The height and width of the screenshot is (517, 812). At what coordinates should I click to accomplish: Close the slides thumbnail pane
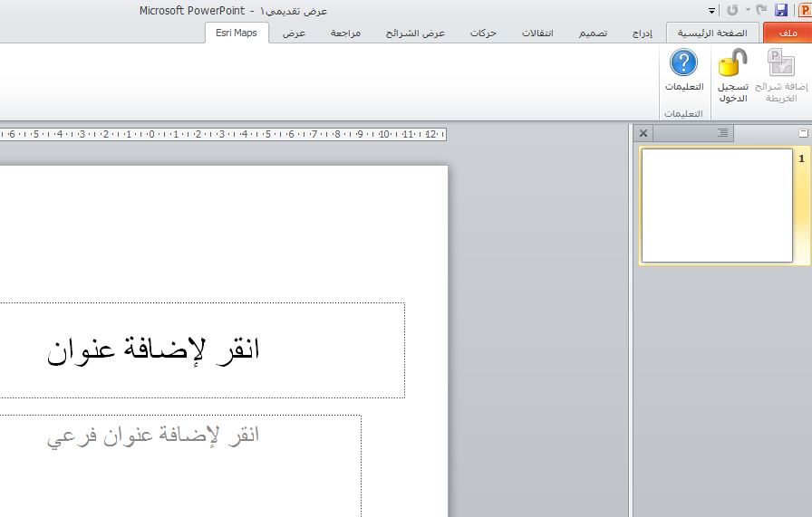point(643,133)
